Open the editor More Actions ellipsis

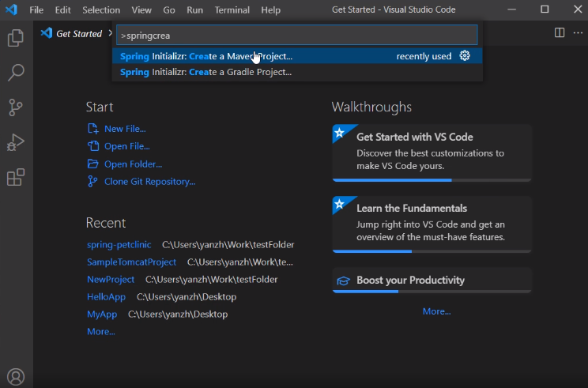click(578, 33)
